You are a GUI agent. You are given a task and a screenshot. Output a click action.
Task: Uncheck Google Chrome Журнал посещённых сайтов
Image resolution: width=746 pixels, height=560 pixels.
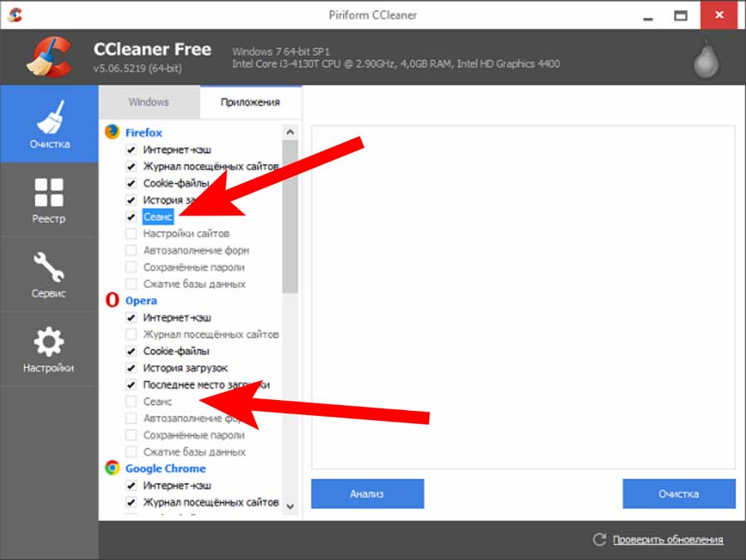coord(131,502)
